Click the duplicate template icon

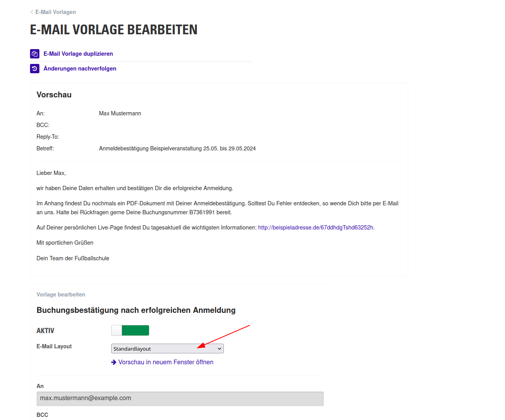coord(35,54)
